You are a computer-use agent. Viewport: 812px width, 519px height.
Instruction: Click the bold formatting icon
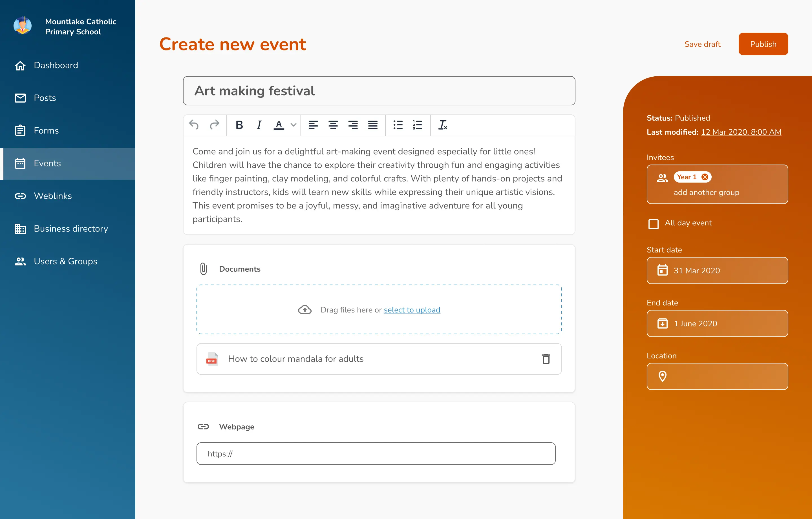[238, 125]
